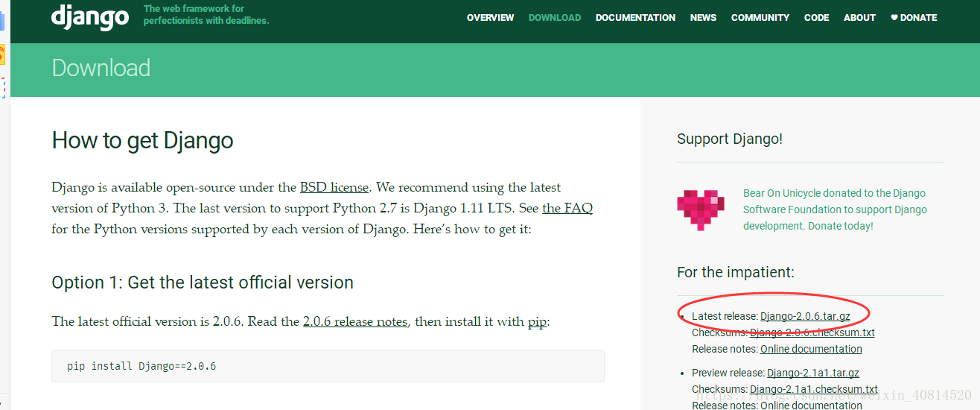Open Online documentation under latest release
The height and width of the screenshot is (410, 980).
pyautogui.click(x=811, y=349)
